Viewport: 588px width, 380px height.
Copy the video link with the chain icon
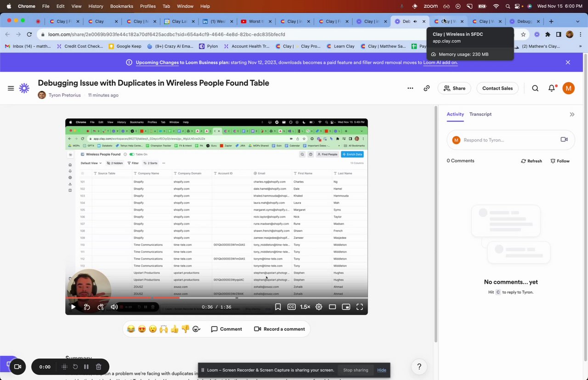427,88
